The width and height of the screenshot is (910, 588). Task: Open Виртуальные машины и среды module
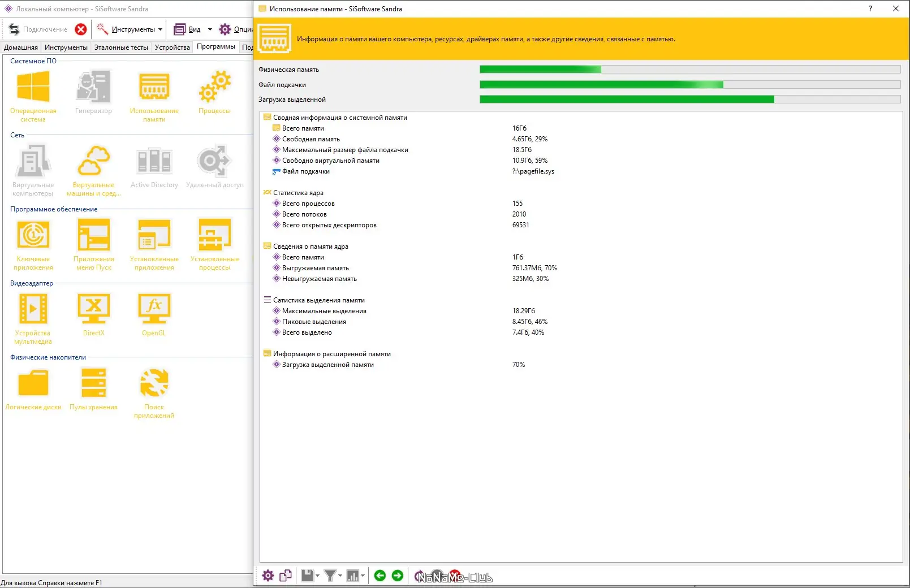93,170
